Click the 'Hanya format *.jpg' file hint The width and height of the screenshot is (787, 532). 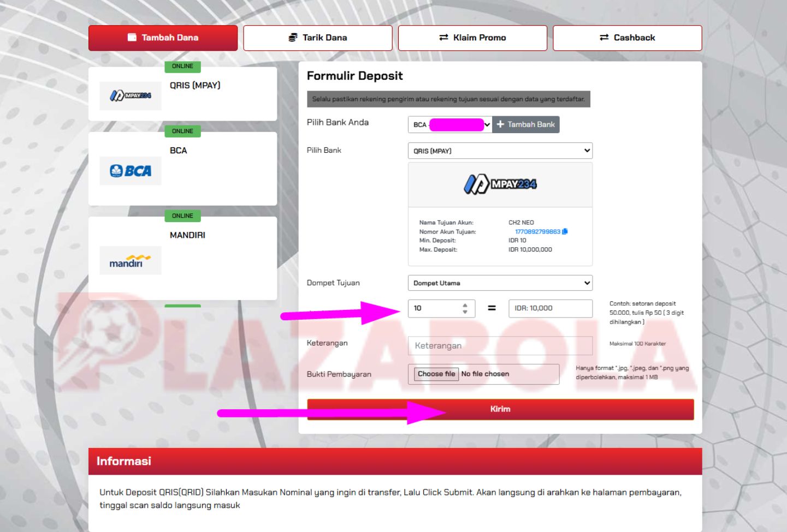(x=632, y=373)
